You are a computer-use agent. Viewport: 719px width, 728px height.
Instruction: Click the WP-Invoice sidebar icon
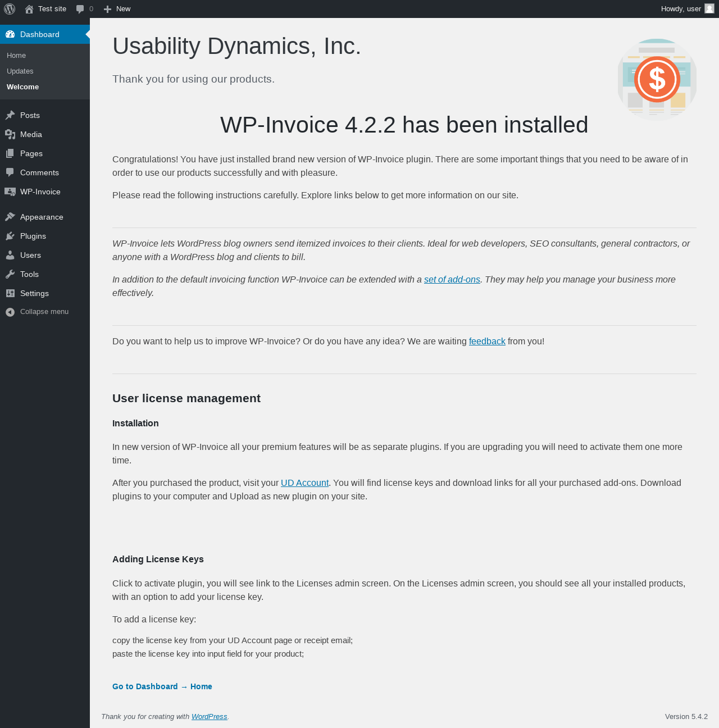pos(10,192)
